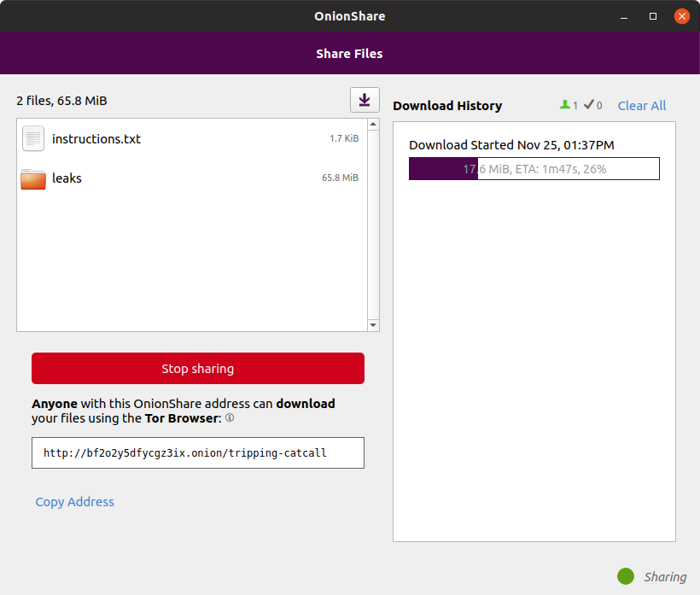Click the Share Files header title

(x=349, y=54)
